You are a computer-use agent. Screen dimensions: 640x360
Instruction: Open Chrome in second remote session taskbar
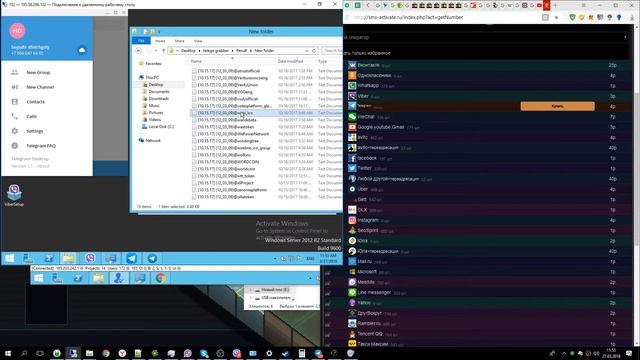click(160, 278)
